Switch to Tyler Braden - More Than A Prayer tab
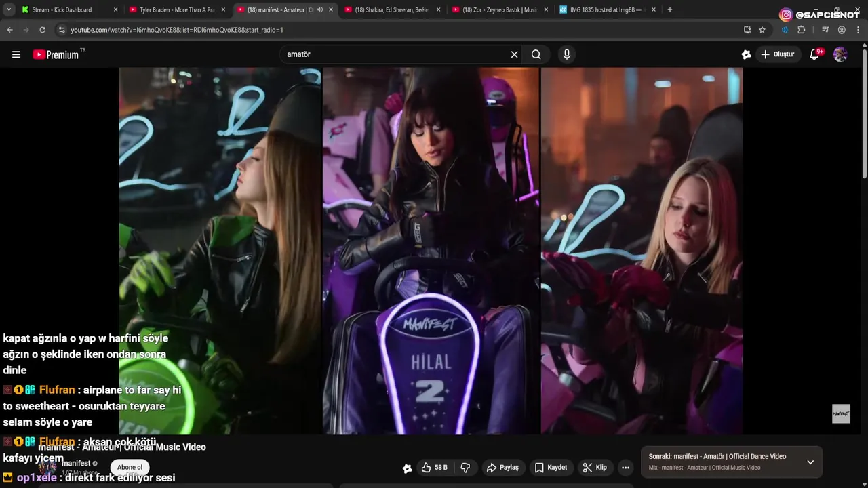868x488 pixels. [177, 10]
